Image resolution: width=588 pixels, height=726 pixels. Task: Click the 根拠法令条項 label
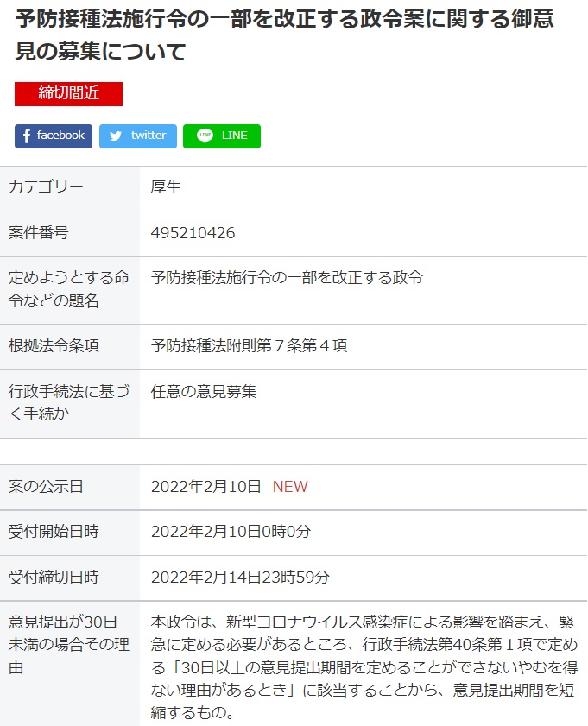[x=54, y=346]
